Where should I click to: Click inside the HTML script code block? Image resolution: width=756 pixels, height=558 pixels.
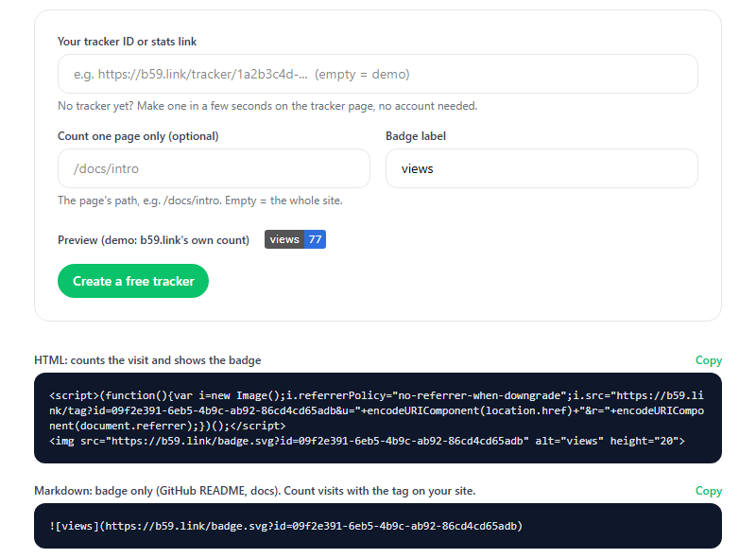point(377,418)
